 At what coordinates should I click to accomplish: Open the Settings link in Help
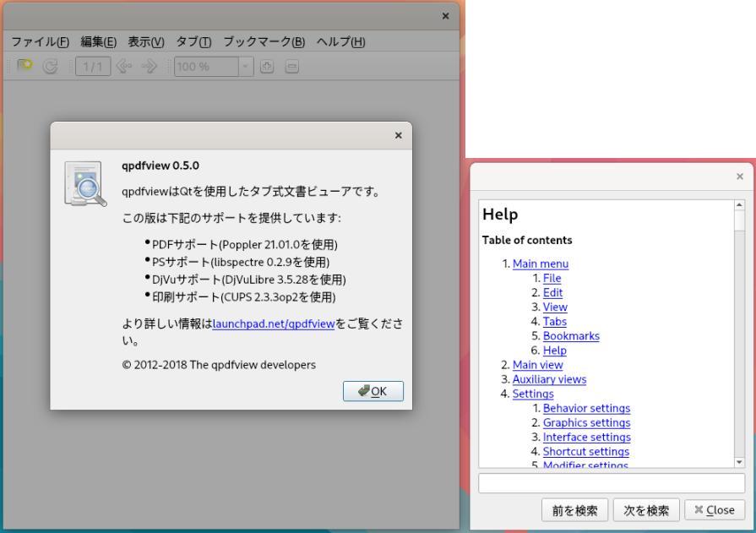[x=533, y=394]
